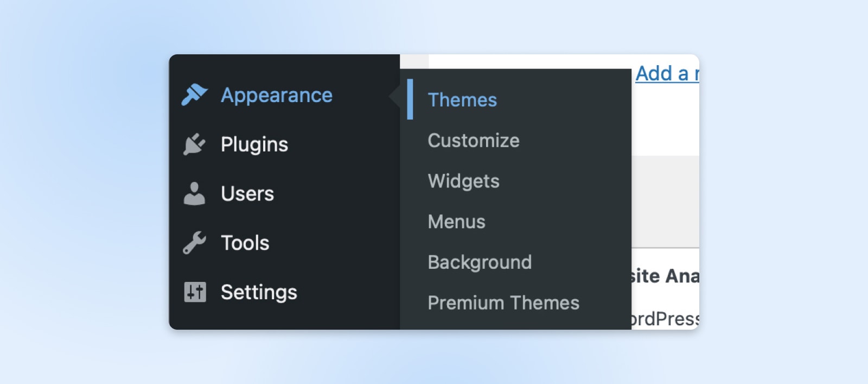Open Customize from the submenu

(x=474, y=141)
